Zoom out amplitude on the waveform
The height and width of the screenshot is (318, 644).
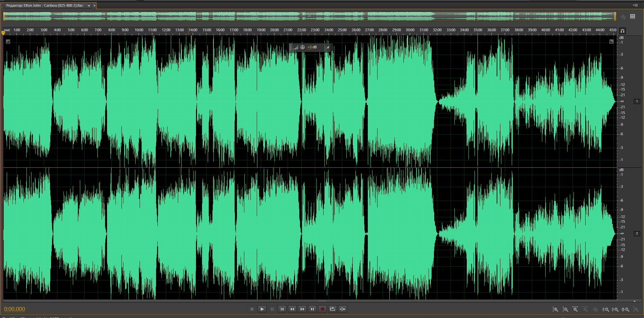coord(565,309)
